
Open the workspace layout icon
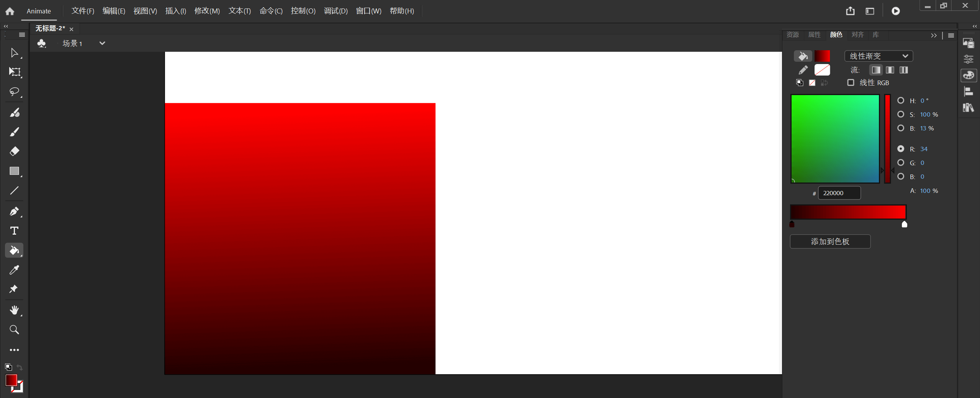870,11
